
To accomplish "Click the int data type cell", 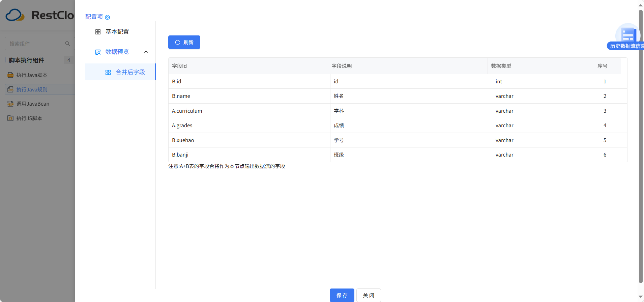I will [x=546, y=81].
